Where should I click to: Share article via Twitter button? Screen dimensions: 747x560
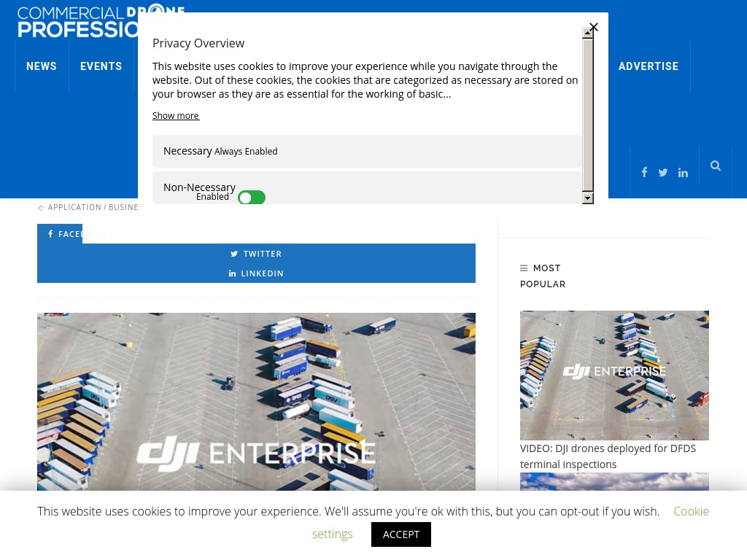[256, 254]
